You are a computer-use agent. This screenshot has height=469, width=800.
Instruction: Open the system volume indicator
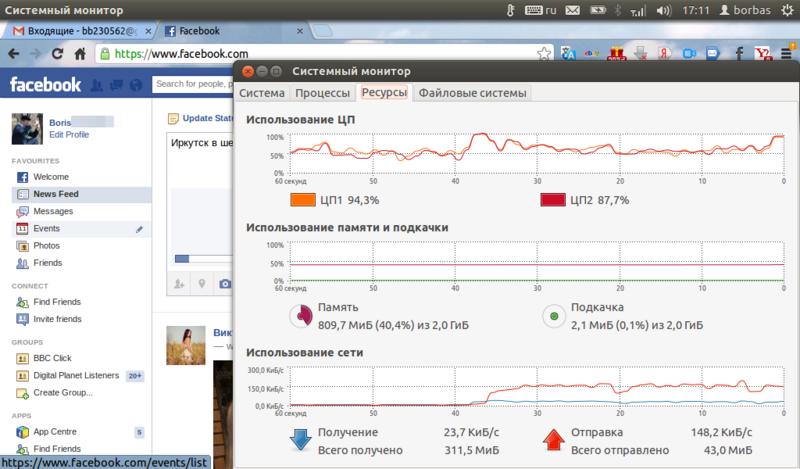[663, 10]
